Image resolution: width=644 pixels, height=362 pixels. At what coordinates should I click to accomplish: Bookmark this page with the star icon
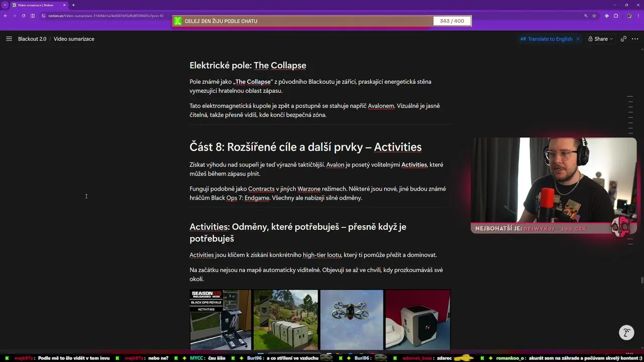(594, 16)
